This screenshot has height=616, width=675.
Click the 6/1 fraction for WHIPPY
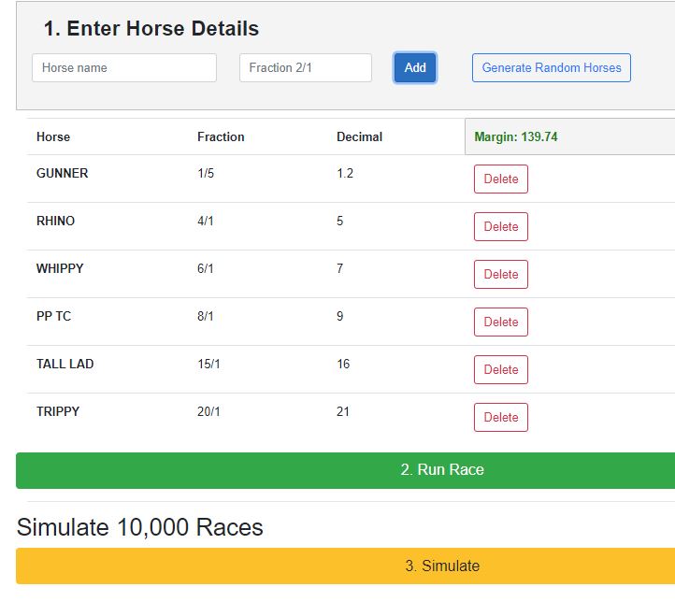tap(206, 268)
